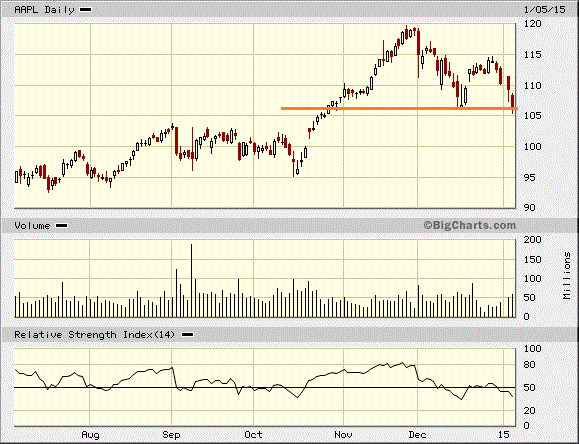The height and width of the screenshot is (444, 579).
Task: Click the 120 price axis label
Action: (x=532, y=24)
